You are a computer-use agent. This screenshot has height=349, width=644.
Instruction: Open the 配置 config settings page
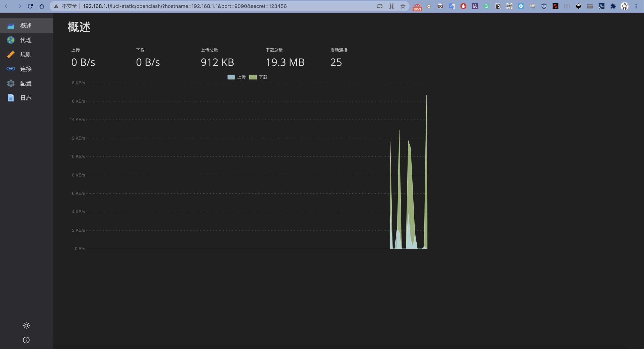tap(26, 83)
